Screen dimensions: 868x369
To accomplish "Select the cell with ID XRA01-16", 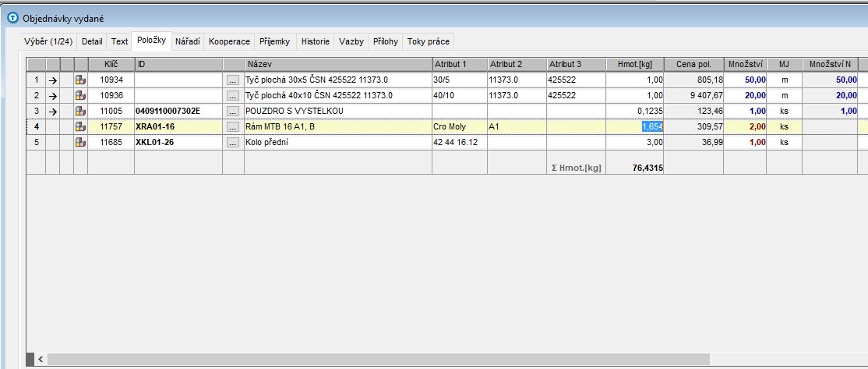I will pos(178,127).
